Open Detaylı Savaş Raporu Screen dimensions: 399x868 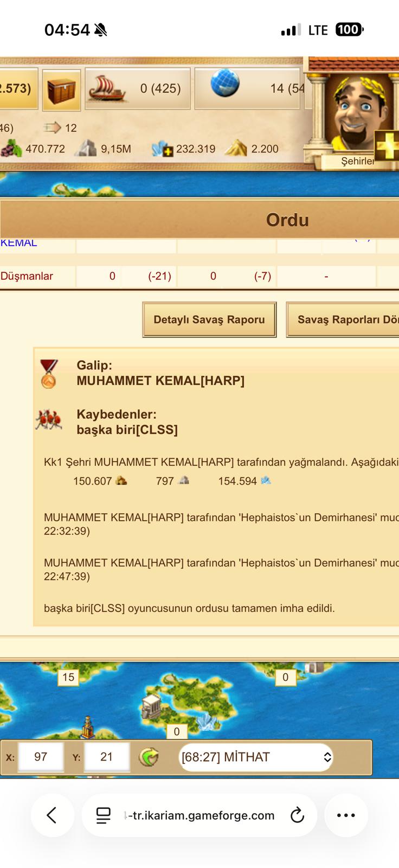coord(209,320)
